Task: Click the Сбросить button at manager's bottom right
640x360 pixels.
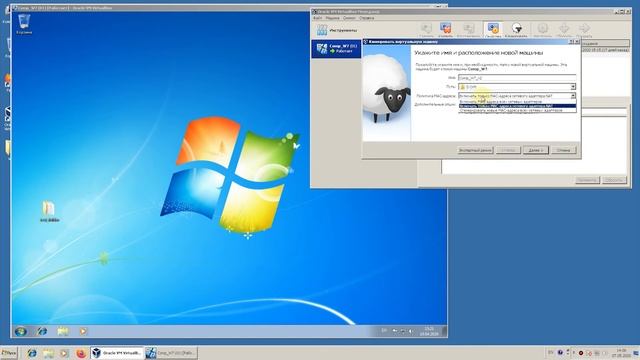Action: (614, 180)
